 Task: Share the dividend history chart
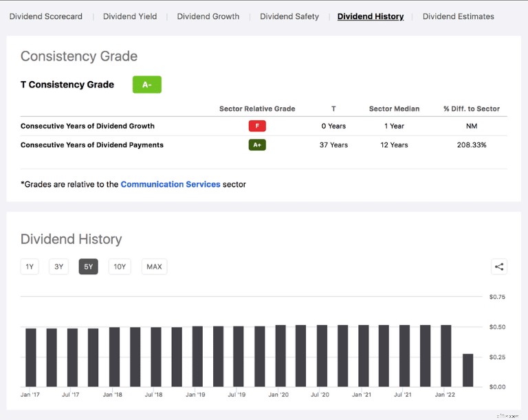point(499,267)
